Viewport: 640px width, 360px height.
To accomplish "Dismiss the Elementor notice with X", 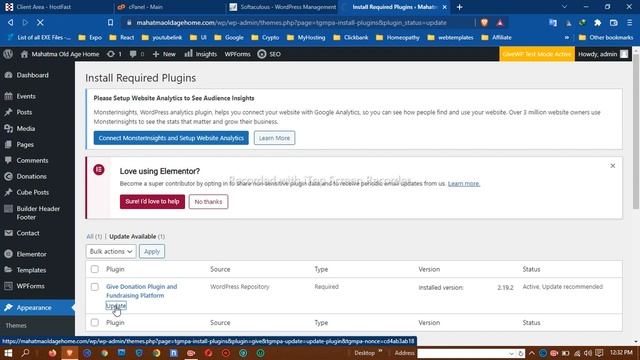I will [613, 166].
